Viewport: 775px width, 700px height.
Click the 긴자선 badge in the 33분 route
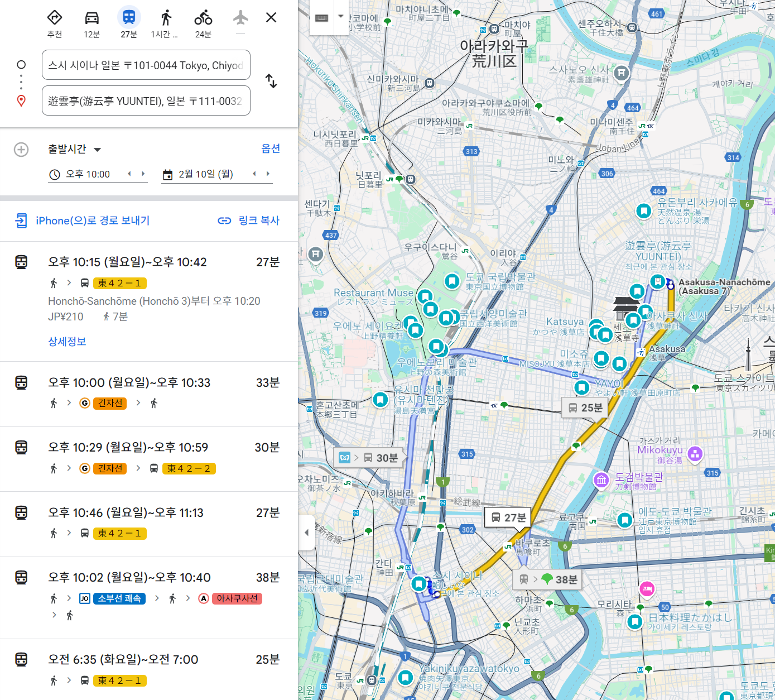pos(110,403)
